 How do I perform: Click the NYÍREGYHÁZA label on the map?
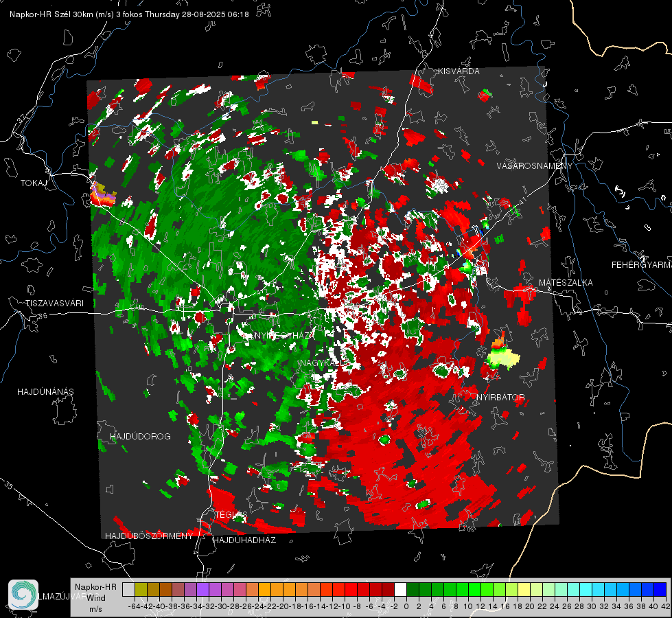(285, 335)
